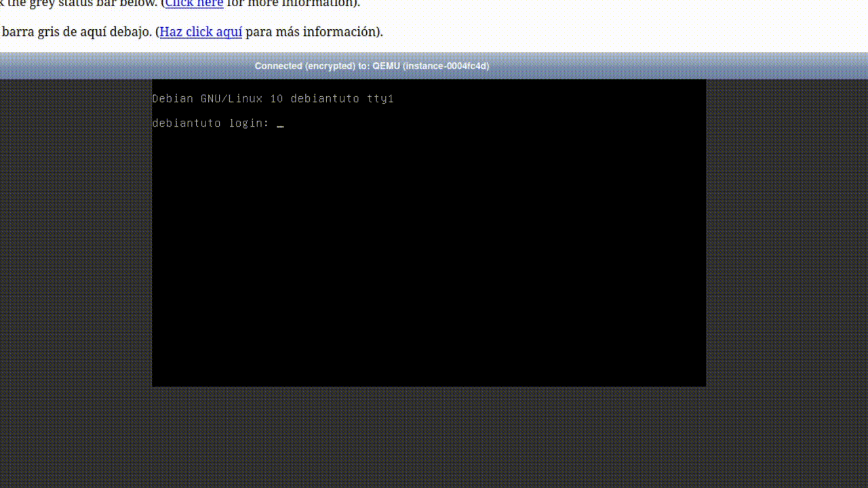The height and width of the screenshot is (488, 868).
Task: Click the word 'QEMU' in status bar
Action: coord(386,66)
